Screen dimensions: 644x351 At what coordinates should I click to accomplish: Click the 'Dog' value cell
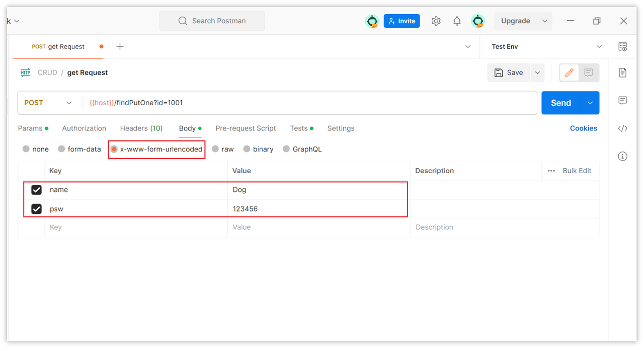(x=319, y=190)
